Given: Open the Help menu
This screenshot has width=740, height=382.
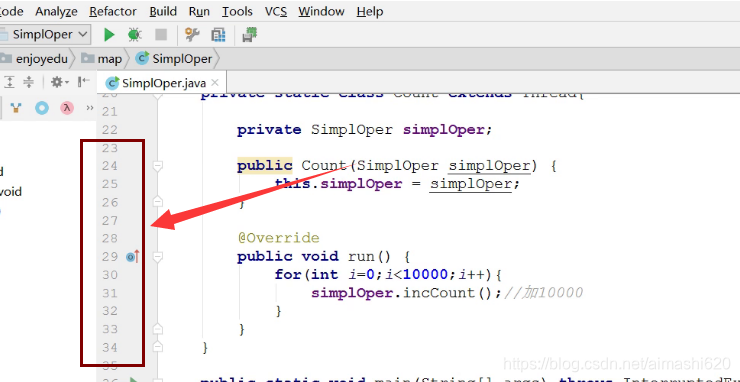Looking at the screenshot, I should click(x=370, y=11).
